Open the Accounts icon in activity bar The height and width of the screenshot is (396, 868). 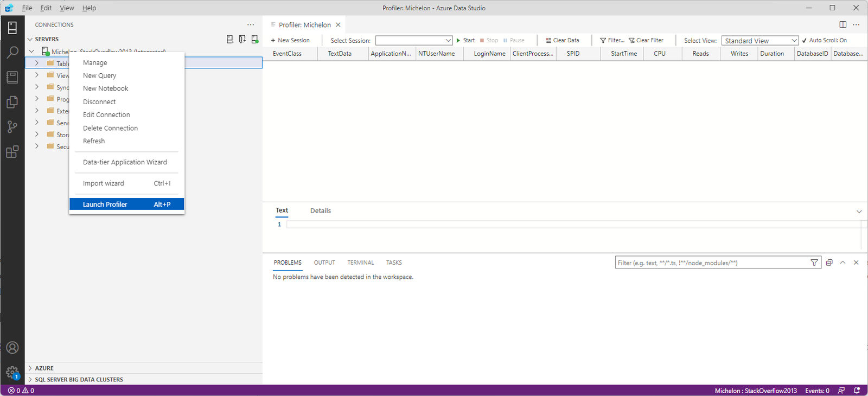click(x=12, y=348)
